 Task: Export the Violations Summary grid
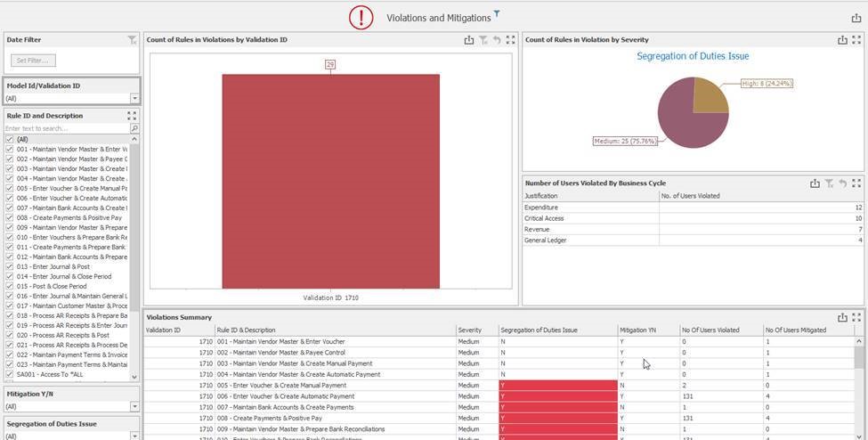[x=842, y=318]
